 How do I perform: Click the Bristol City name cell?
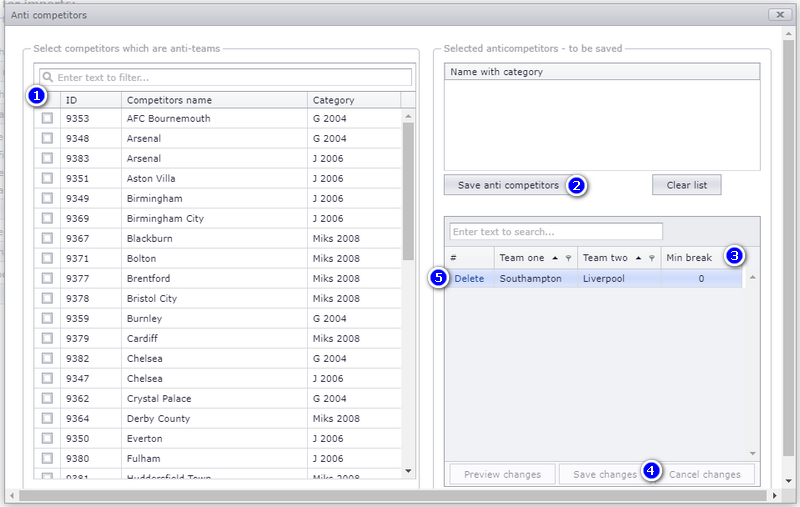click(214, 298)
